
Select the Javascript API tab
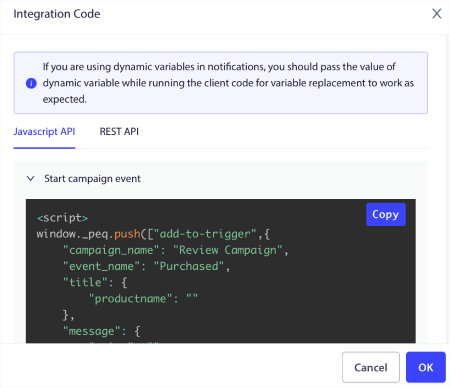coord(44,132)
